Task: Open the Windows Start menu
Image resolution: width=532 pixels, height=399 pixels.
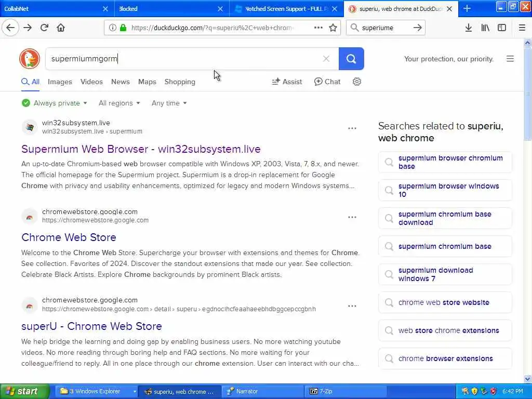Action: (24, 391)
